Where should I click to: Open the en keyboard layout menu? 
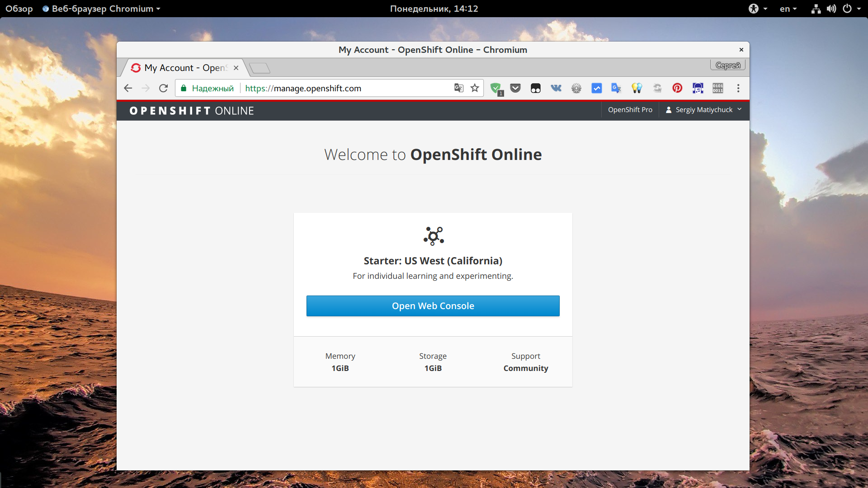click(788, 9)
